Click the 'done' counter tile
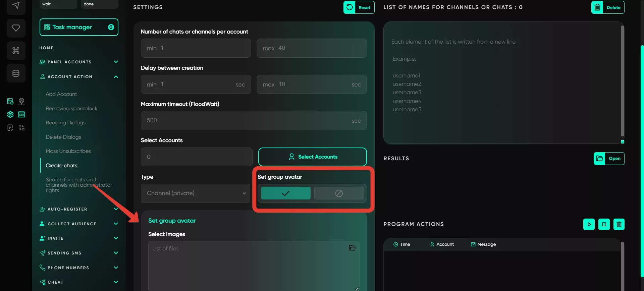This screenshot has width=644, height=291. [99, 4]
